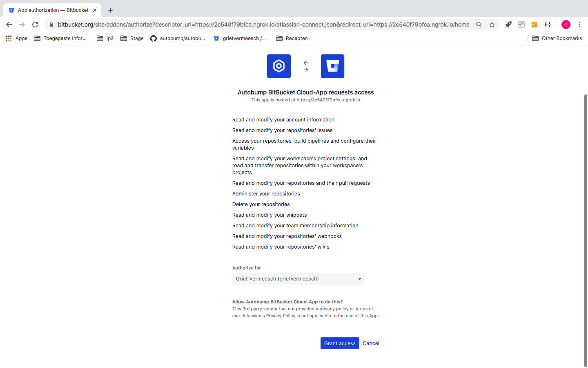The width and height of the screenshot is (588, 368).
Task: Click the browser Forward arrow
Action: click(22, 25)
